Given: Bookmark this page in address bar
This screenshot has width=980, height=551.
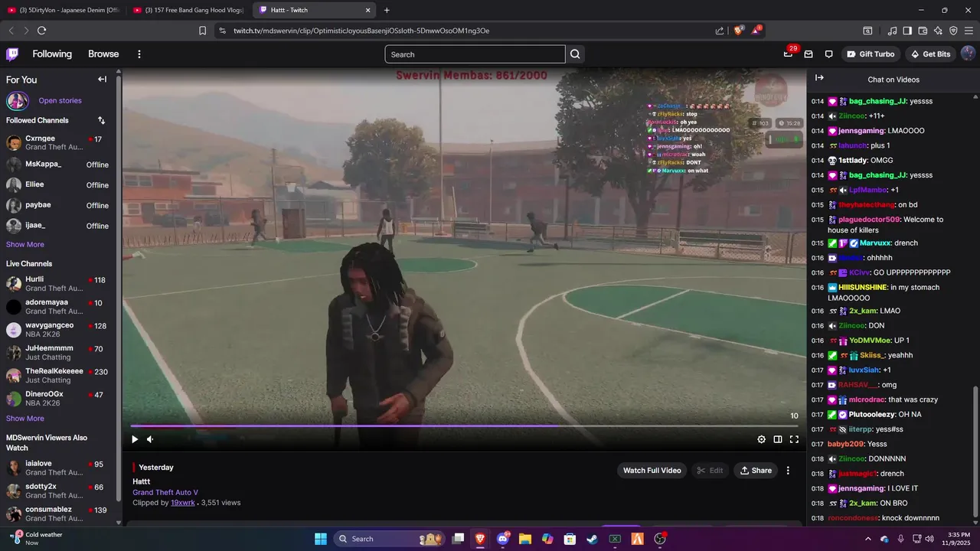Looking at the screenshot, I should tap(202, 31).
